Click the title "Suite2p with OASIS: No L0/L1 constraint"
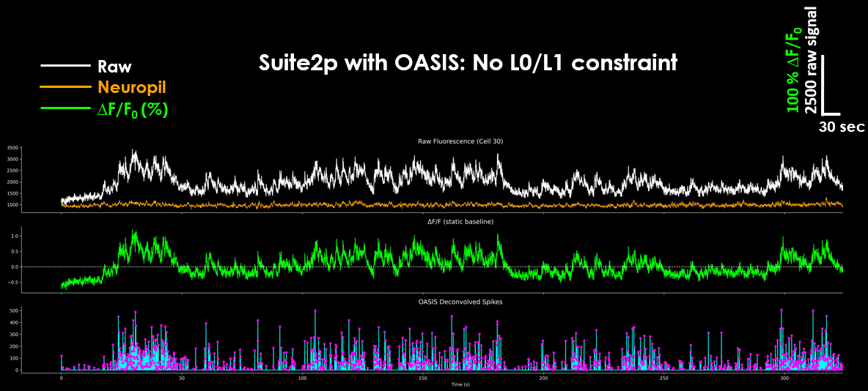 468,62
